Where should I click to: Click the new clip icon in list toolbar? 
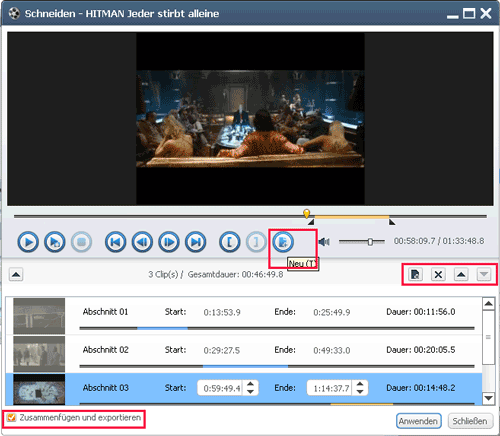[415, 275]
